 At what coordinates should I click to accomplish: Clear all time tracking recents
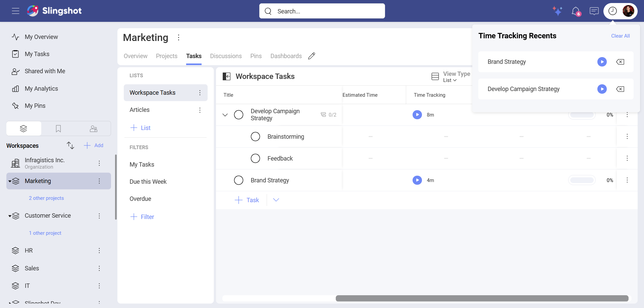620,36
